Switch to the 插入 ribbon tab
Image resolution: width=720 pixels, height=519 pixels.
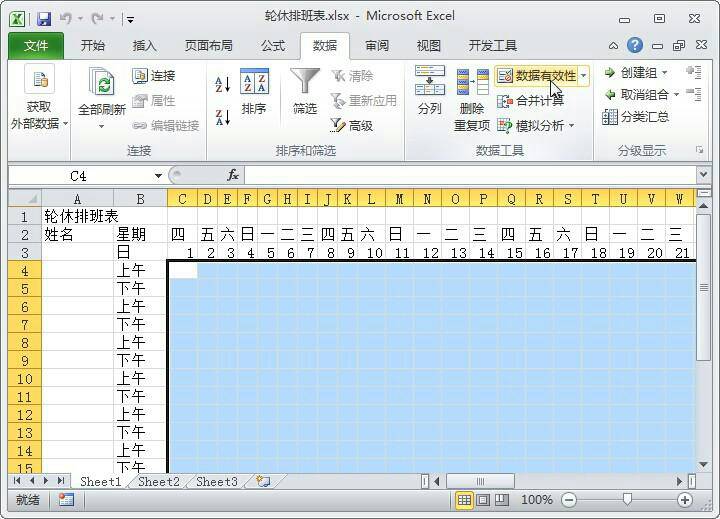tap(145, 45)
